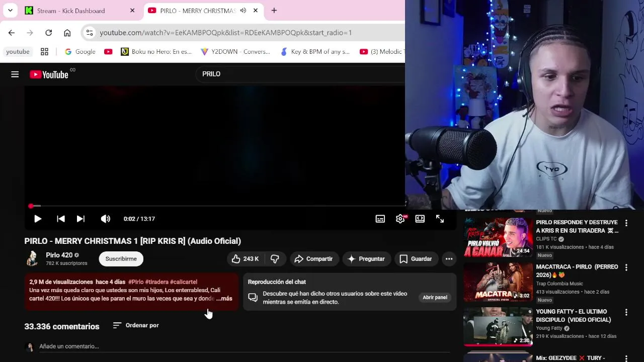644x362 pixels.
Task: Dislike the video
Action: tap(275, 259)
